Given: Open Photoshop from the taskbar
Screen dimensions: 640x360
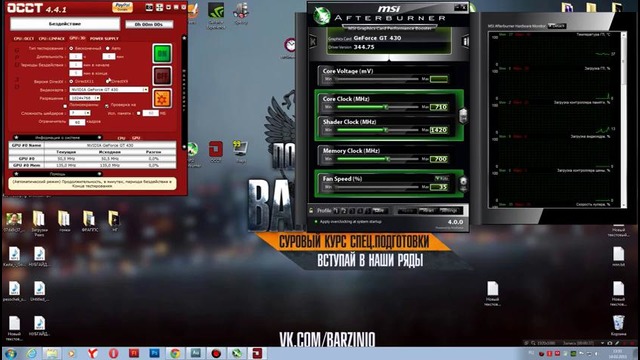Looking at the screenshot, I should click(154, 353).
